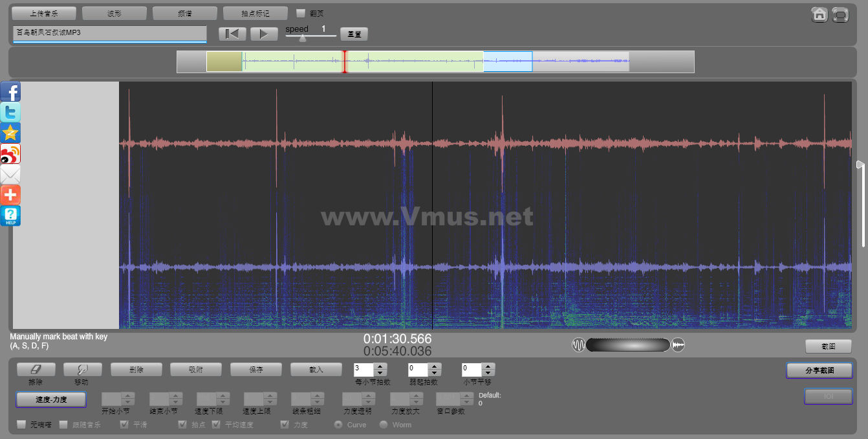The image size is (868, 439).
Task: Open the Help icon in the sidebar
Action: pyautogui.click(x=10, y=216)
